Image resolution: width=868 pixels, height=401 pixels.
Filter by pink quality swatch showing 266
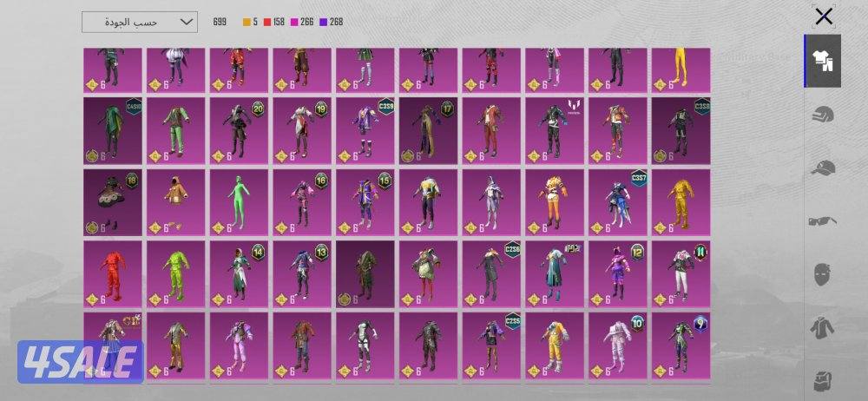tap(308, 22)
